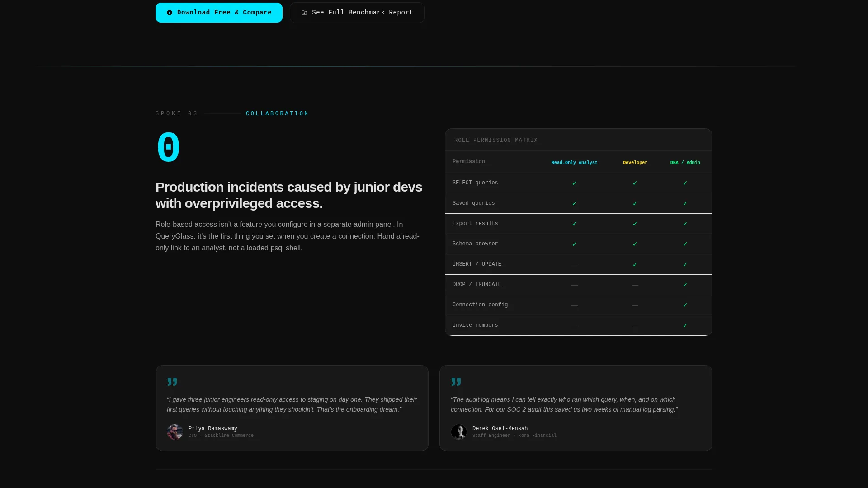
Task: Click the large cyan 0 statistic
Action: pos(168,147)
